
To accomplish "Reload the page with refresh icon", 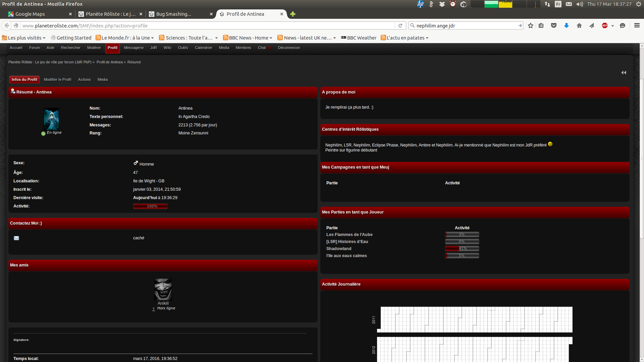I will [x=400, y=26].
